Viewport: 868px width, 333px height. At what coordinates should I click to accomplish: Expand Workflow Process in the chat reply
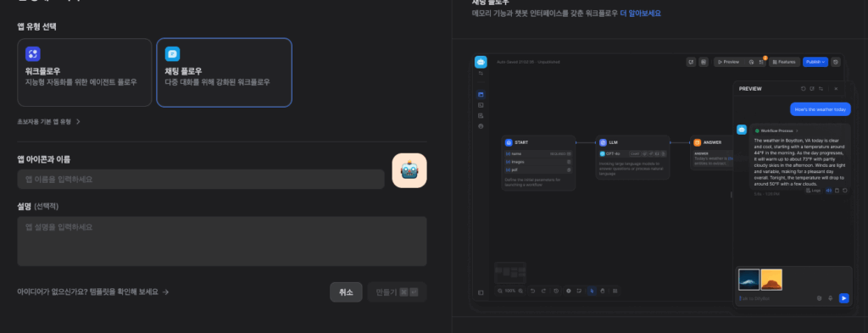tap(776, 131)
